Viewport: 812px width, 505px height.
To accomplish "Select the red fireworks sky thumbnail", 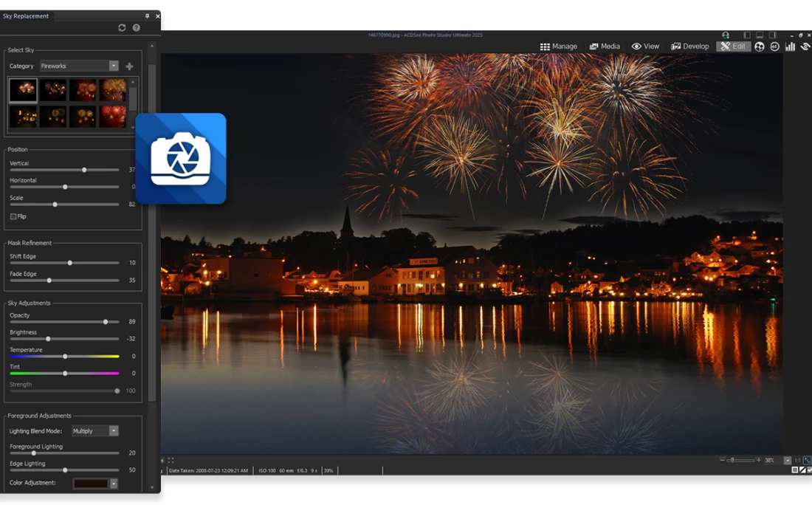I will [x=113, y=117].
